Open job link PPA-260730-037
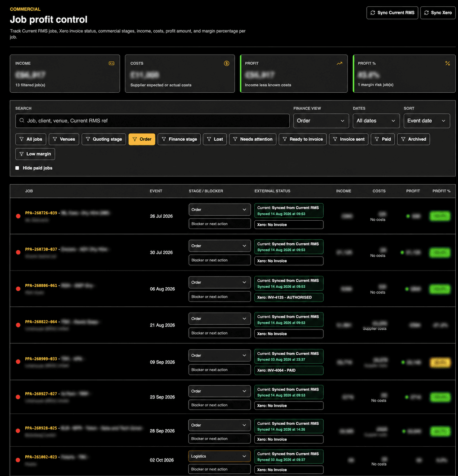 point(41,249)
